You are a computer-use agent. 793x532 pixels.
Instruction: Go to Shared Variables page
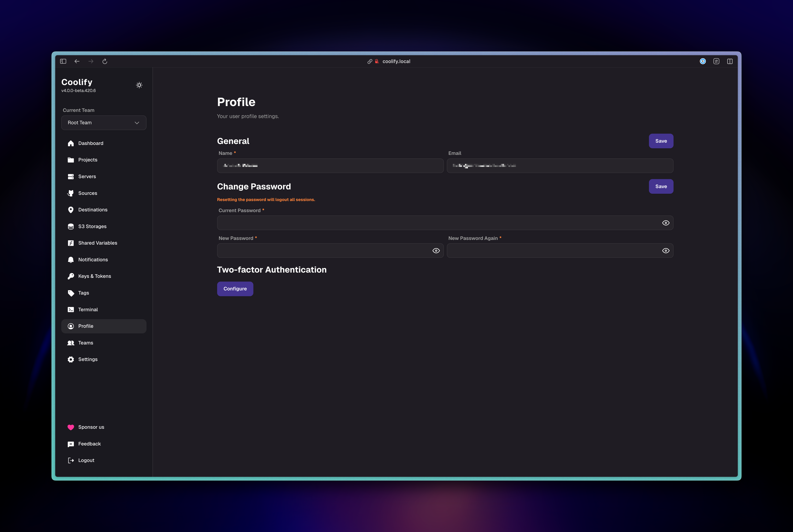pos(97,243)
